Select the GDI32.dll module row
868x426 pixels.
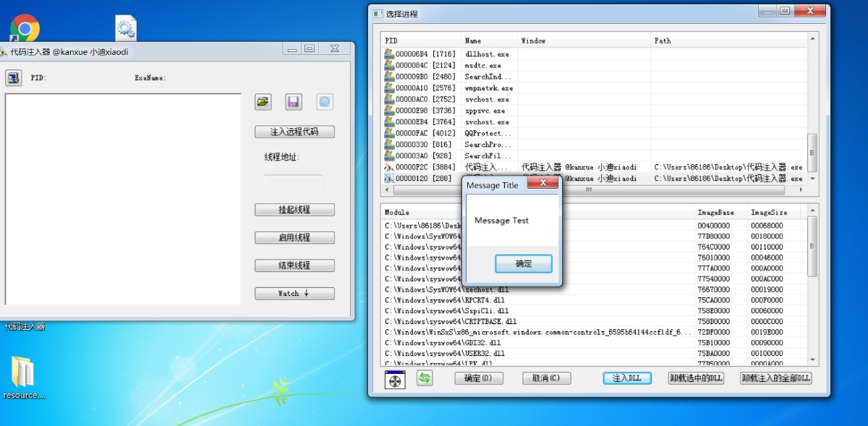click(x=594, y=343)
